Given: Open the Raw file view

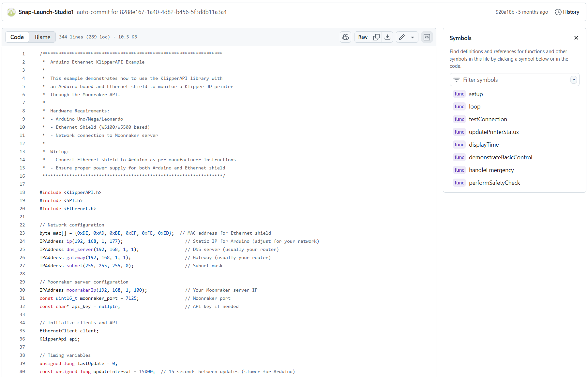Looking at the screenshot, I should [x=363, y=37].
